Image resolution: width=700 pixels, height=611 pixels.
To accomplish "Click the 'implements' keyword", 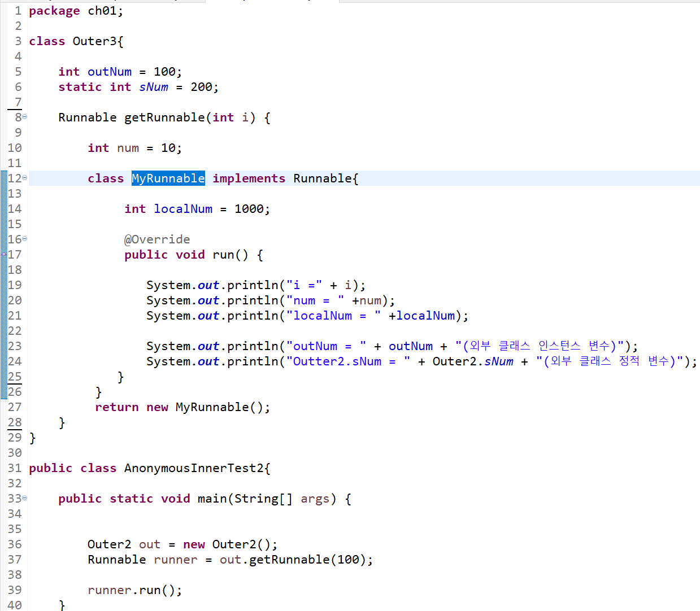I will [249, 178].
